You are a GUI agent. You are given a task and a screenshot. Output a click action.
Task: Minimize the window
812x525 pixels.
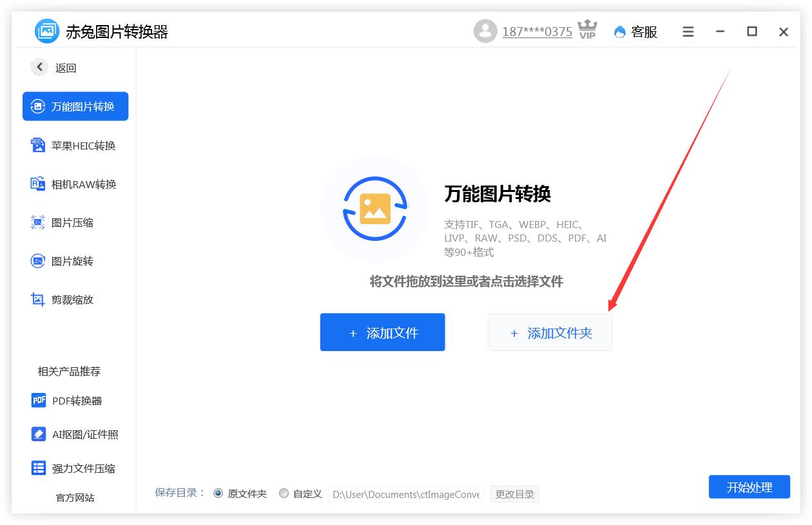[720, 32]
